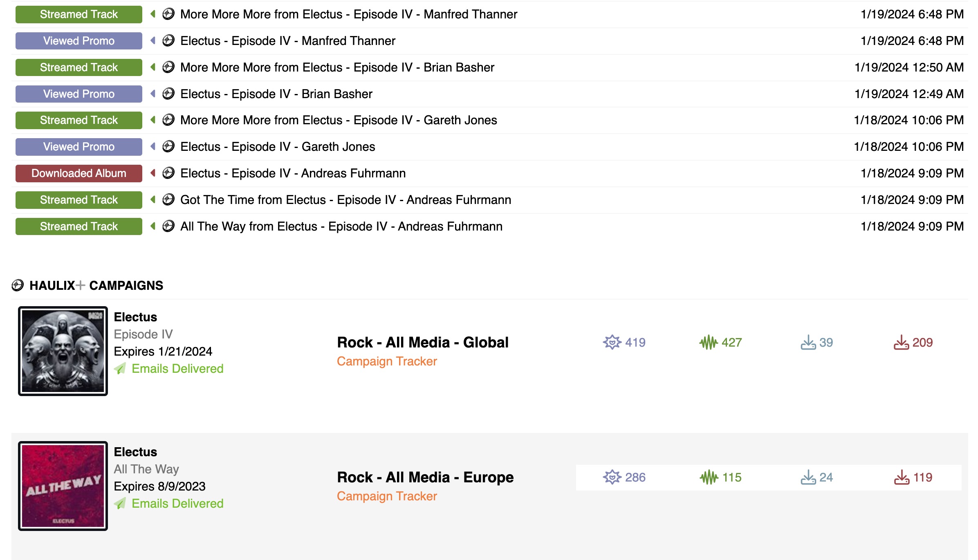
Task: Click arrow beside All The Way streamed track
Action: coord(153,226)
